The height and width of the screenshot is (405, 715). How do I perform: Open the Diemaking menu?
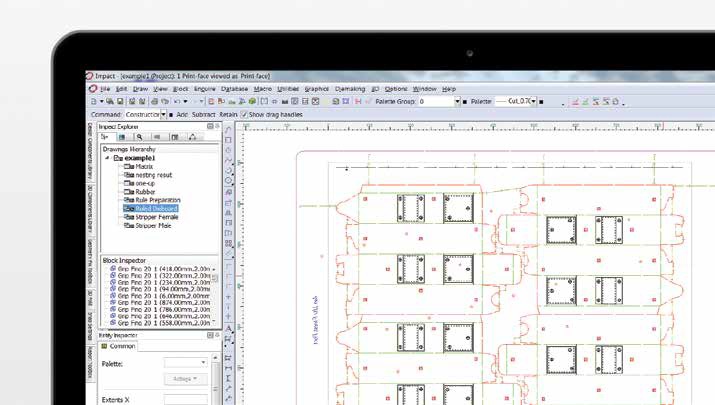(350, 89)
